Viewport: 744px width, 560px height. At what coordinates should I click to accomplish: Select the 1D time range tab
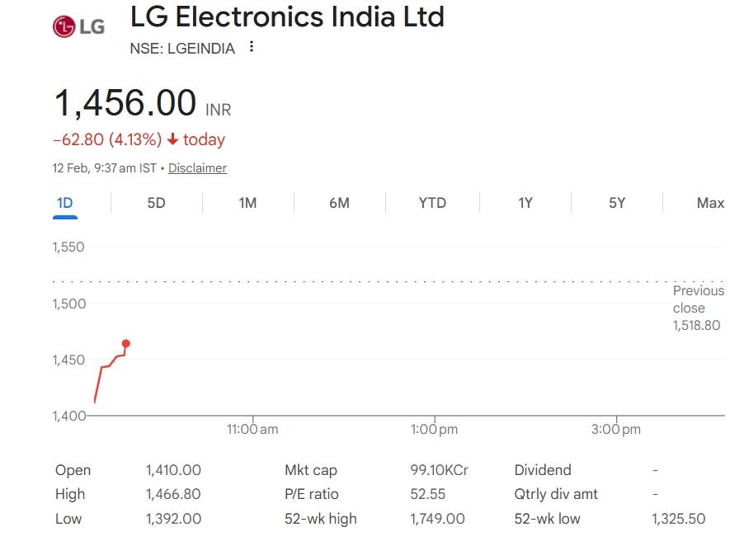point(64,203)
